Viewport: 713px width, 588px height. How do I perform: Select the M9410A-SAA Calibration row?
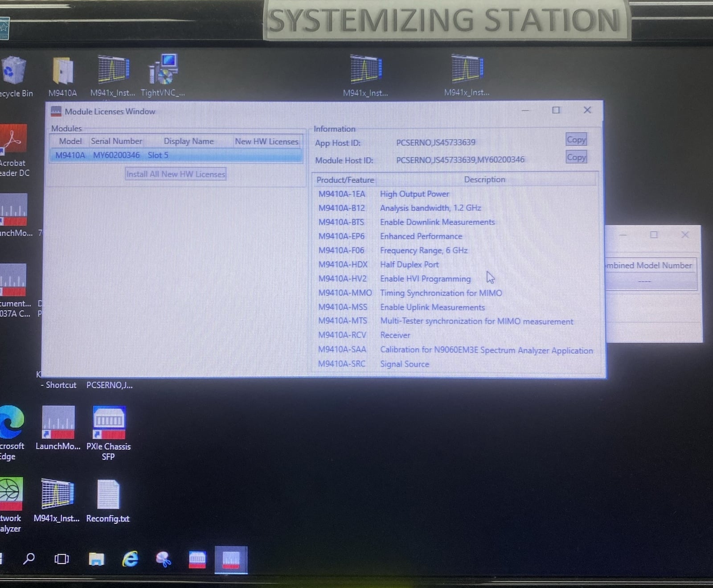pos(455,350)
